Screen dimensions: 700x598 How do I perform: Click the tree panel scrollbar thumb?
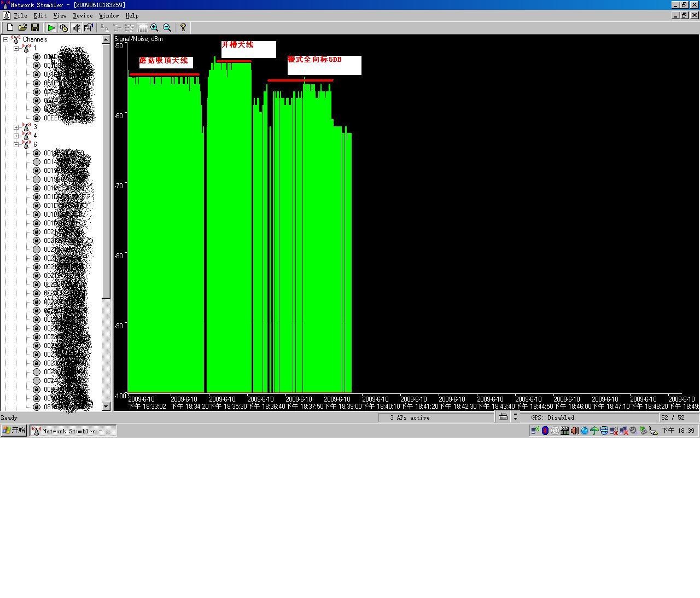[106, 171]
